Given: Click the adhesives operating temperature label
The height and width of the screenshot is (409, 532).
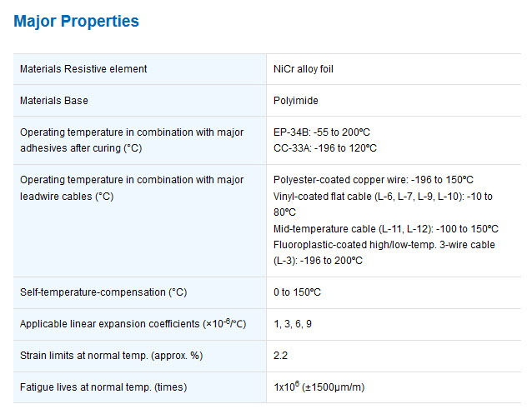Looking at the screenshot, I should pyautogui.click(x=132, y=140).
